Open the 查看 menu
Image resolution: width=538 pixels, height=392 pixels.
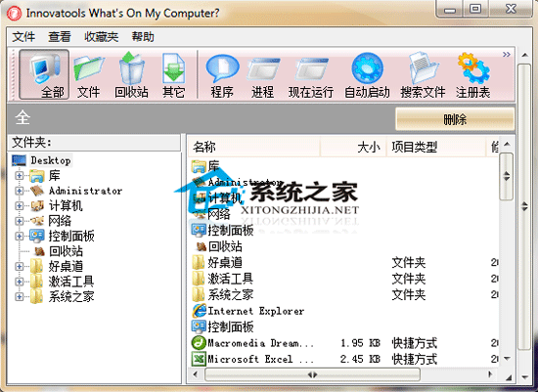(x=60, y=36)
